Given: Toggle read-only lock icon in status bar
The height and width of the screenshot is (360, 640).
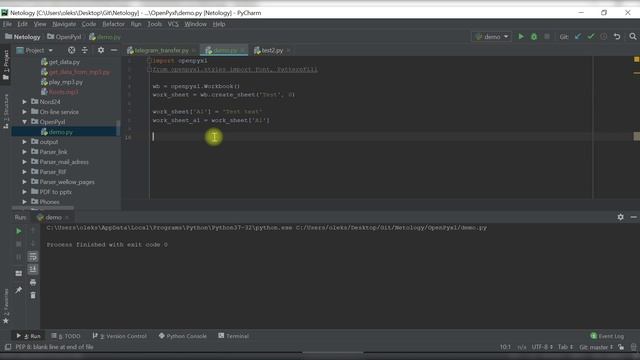Looking at the screenshot, I should coord(621,347).
